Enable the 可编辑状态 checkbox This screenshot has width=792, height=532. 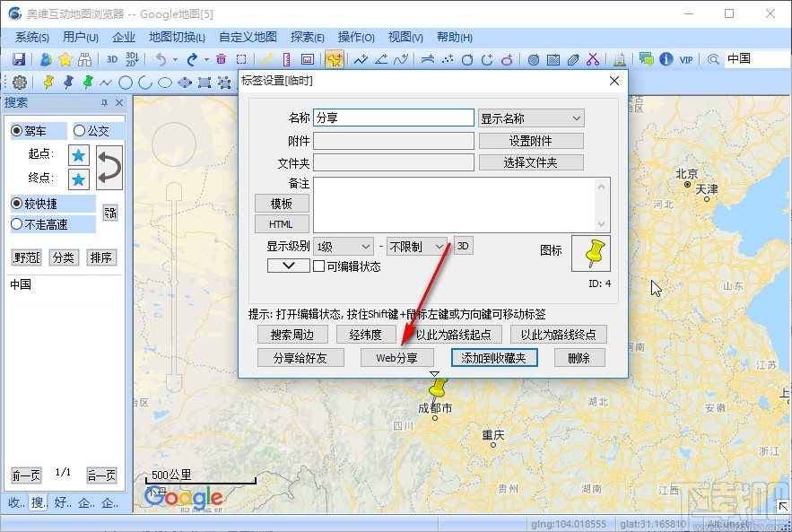tap(318, 266)
